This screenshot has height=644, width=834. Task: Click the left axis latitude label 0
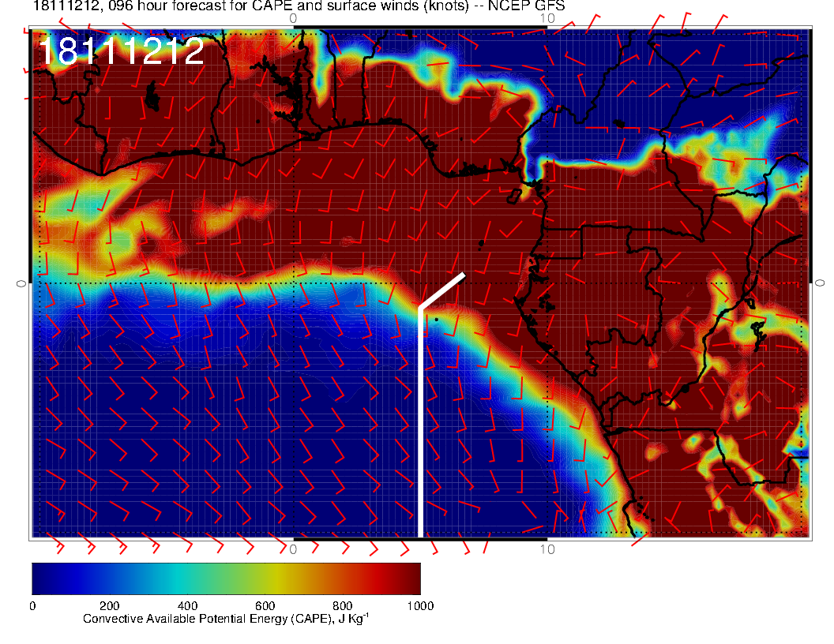21,284
